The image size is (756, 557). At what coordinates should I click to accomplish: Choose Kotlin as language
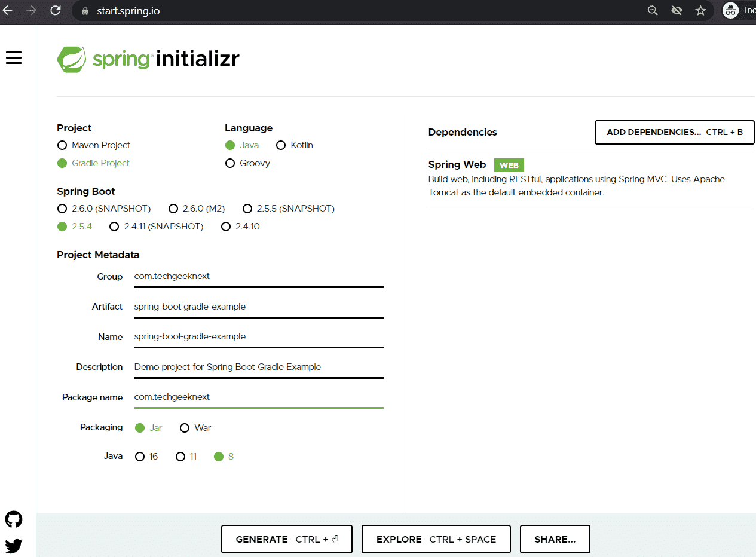[295, 145]
